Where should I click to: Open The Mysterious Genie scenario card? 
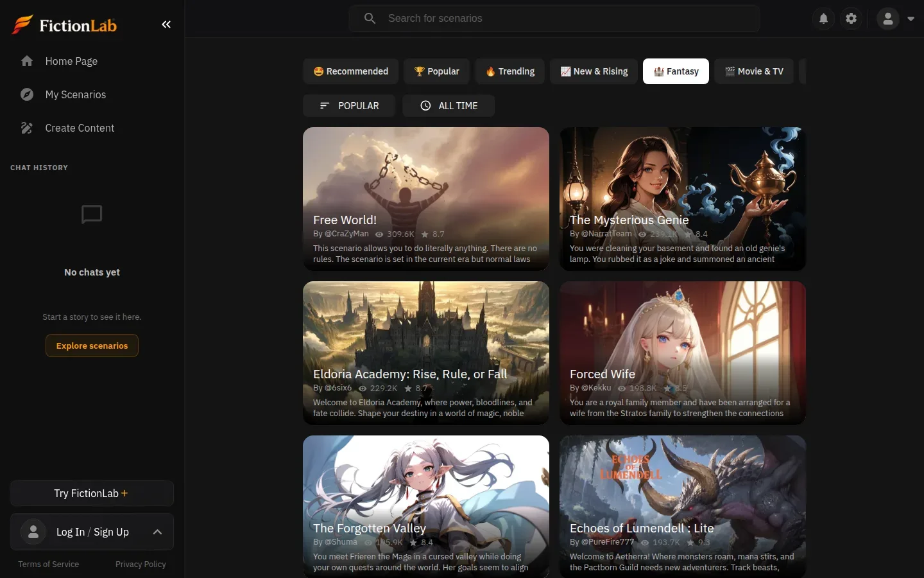point(683,198)
